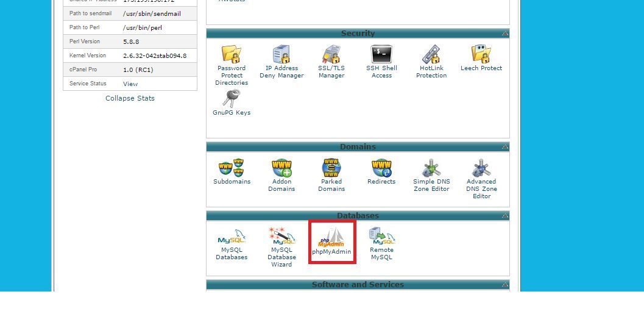The height and width of the screenshot is (322, 644).
Task: Open the Parked Domains icon
Action: pyautogui.click(x=331, y=168)
